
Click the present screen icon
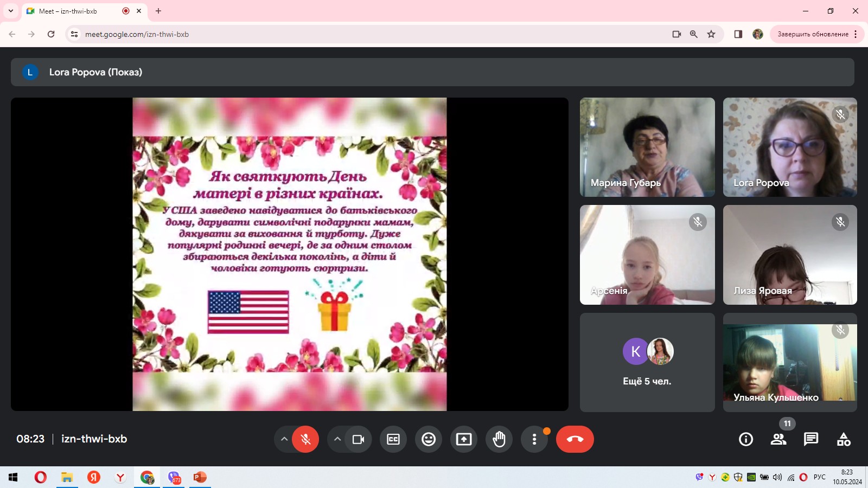(x=464, y=439)
